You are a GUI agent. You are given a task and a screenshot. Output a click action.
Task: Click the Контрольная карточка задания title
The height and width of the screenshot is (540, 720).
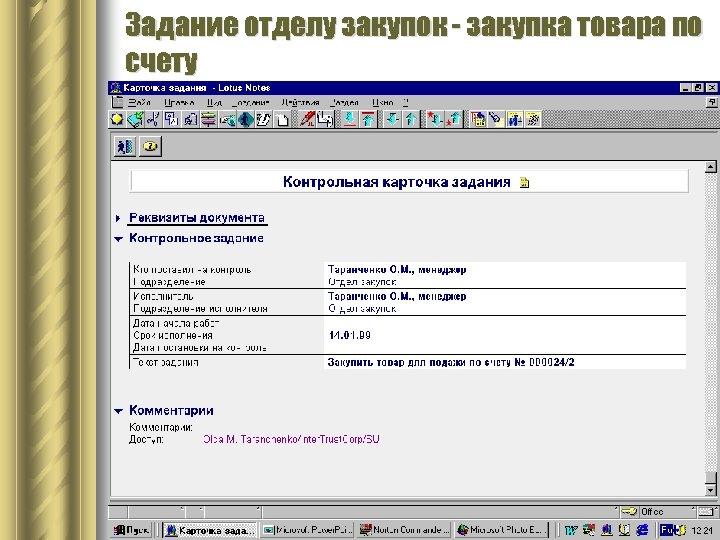pos(396,182)
